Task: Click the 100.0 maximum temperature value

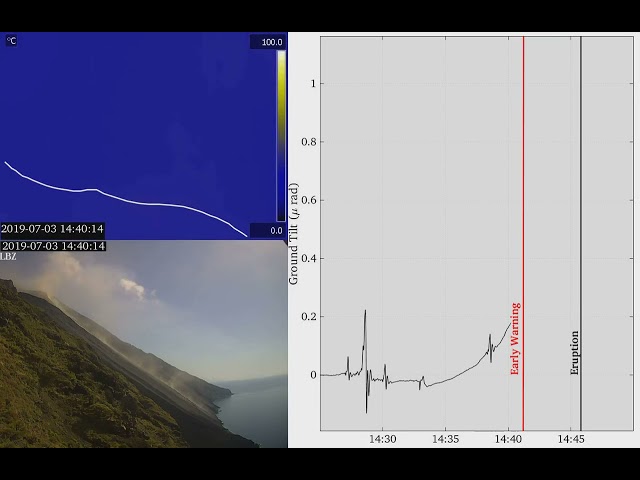Action: pyautogui.click(x=272, y=42)
